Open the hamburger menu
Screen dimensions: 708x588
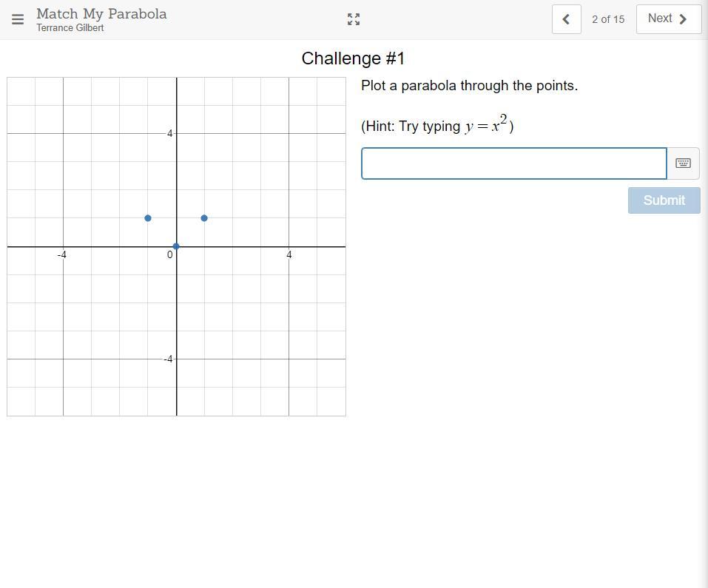(18, 19)
